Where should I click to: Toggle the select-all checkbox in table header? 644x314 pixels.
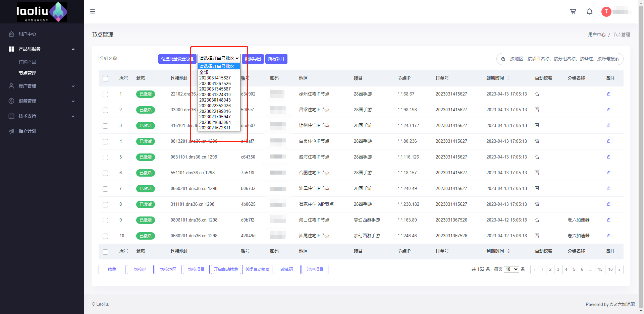tap(105, 78)
